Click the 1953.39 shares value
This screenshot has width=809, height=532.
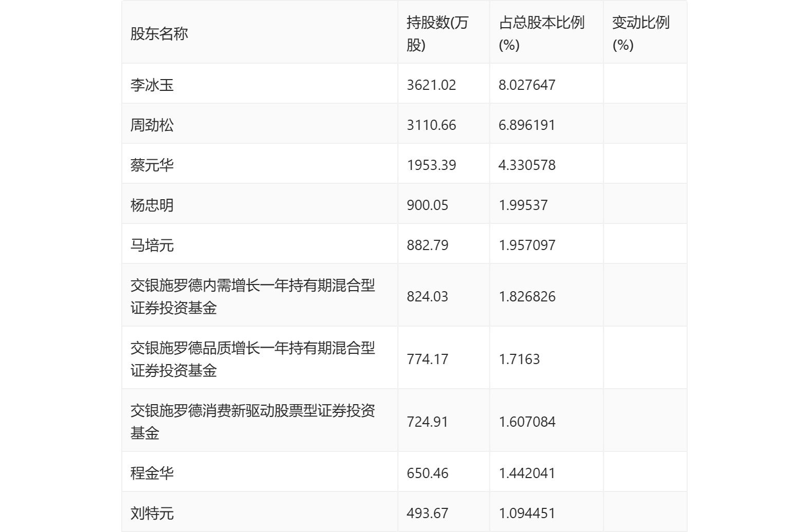click(x=431, y=165)
